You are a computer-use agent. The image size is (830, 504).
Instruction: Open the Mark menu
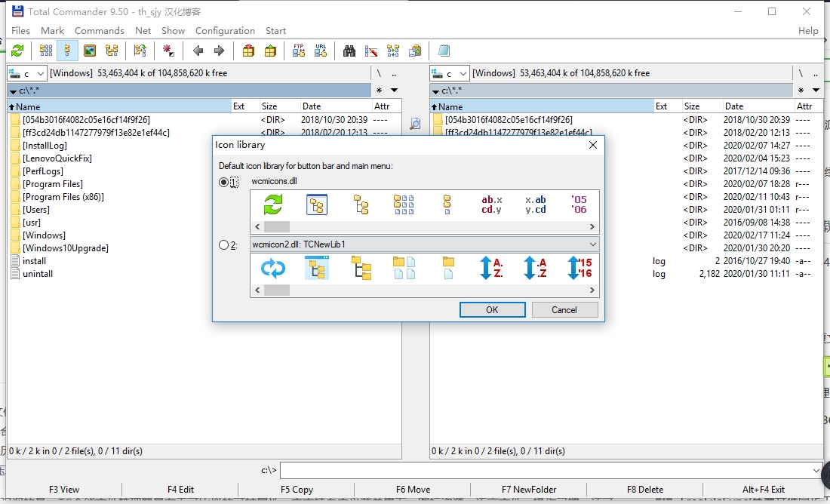click(x=52, y=31)
